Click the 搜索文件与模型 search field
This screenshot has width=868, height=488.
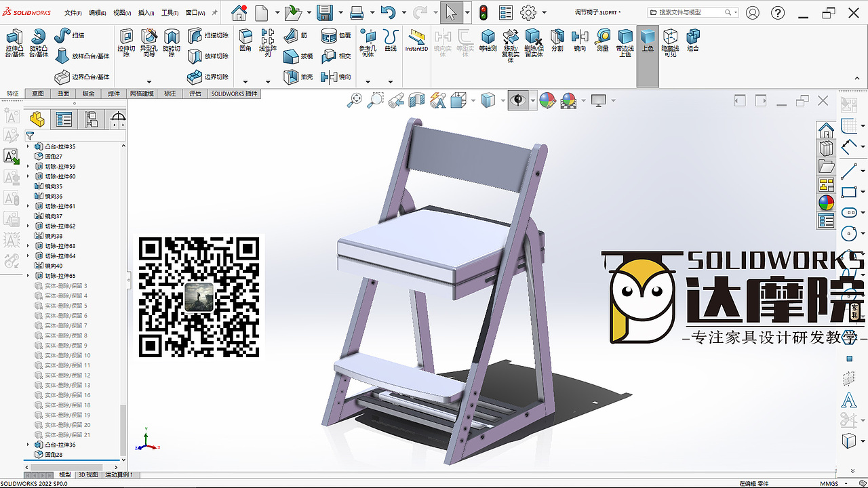click(x=693, y=12)
